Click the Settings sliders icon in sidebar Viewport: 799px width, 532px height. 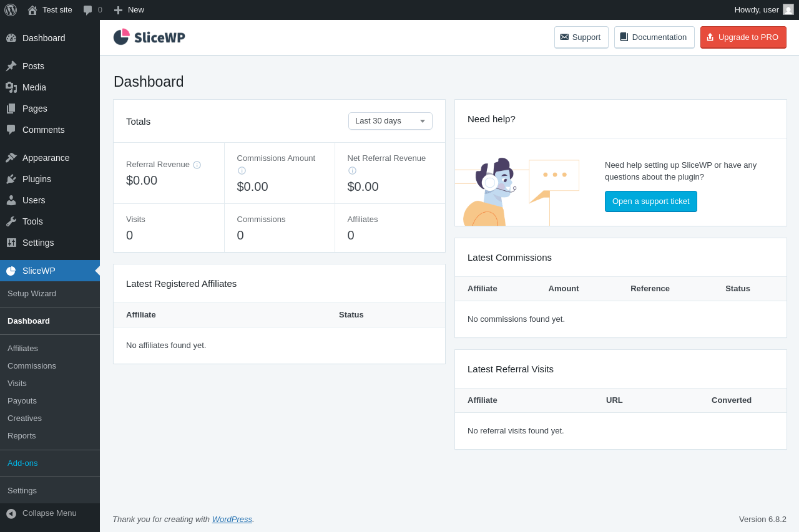click(x=11, y=243)
